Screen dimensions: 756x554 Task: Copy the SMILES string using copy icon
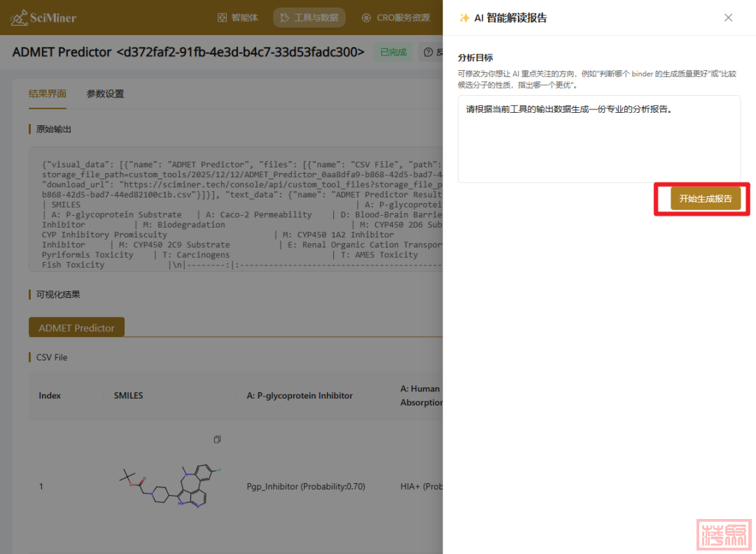click(x=217, y=439)
